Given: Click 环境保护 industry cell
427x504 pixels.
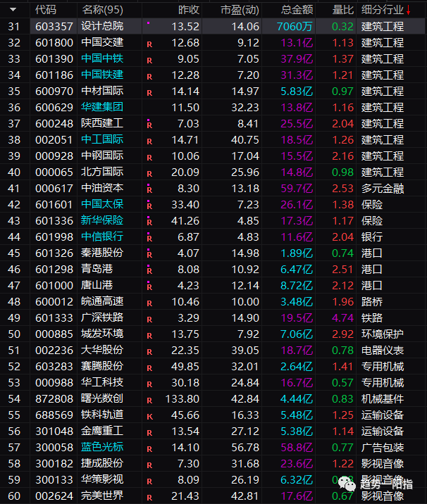Looking at the screenshot, I should pyautogui.click(x=383, y=334).
